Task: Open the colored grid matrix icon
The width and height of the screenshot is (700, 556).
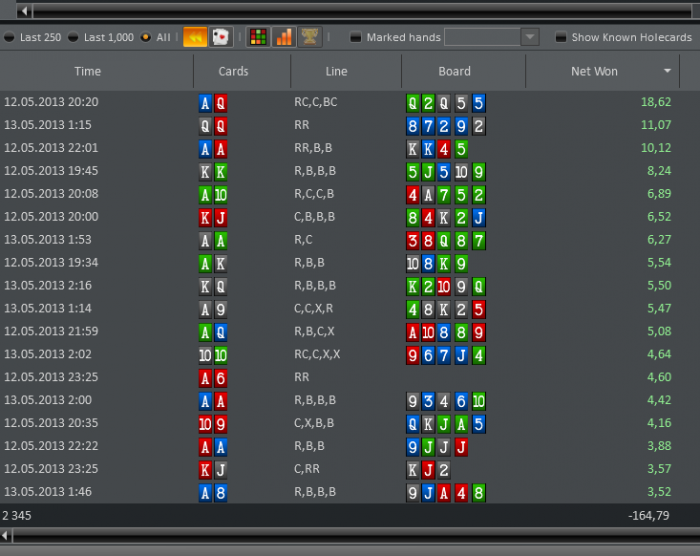Action: click(258, 37)
